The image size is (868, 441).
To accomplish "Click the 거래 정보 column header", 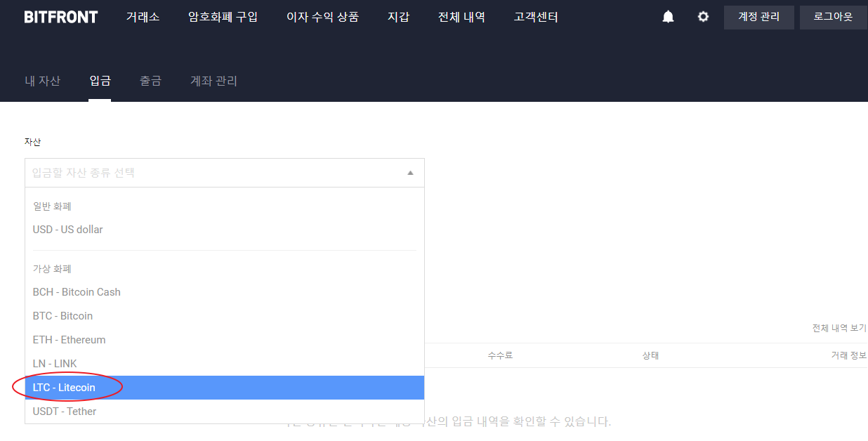I will tap(848, 355).
